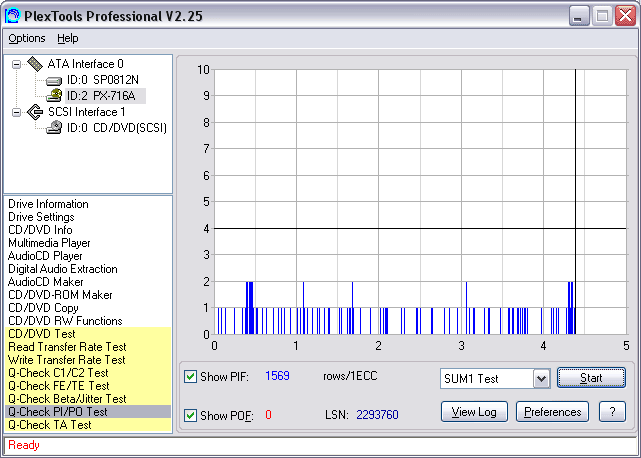The height and width of the screenshot is (458, 641).
Task: Click the Start button
Action: coord(591,378)
